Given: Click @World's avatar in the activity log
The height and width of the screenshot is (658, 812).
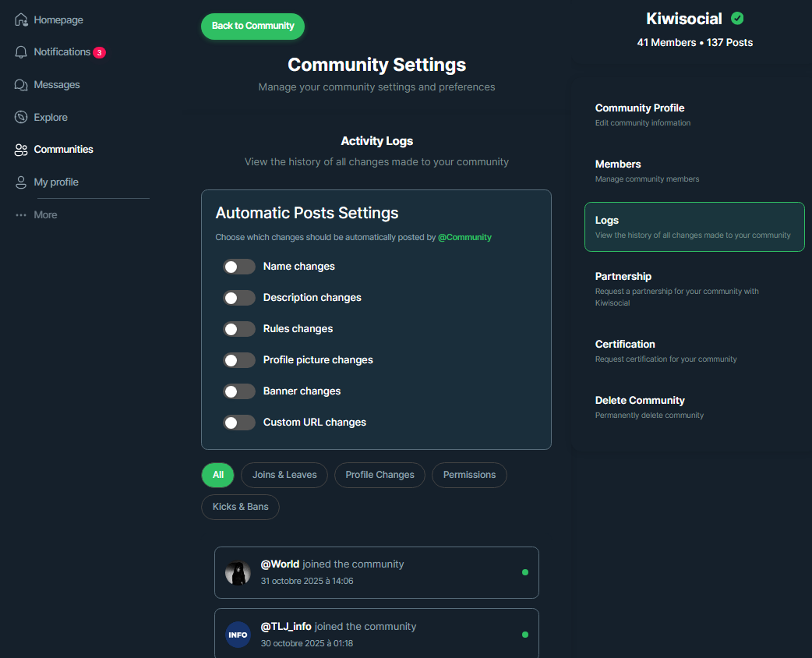Looking at the screenshot, I should coord(238,572).
